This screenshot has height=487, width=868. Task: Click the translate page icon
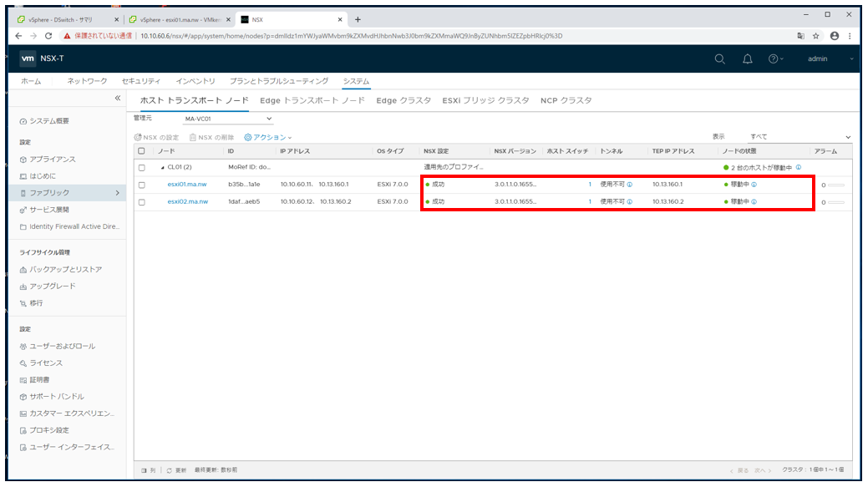click(800, 36)
